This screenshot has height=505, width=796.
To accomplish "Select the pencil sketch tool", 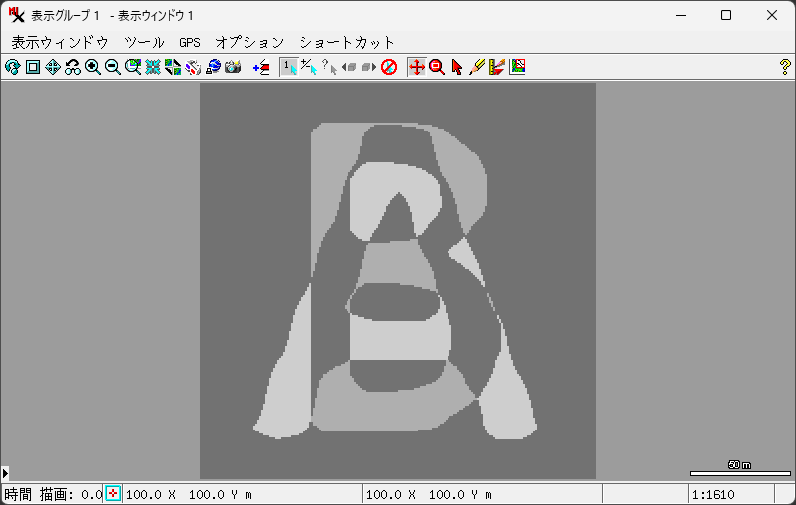I will [x=477, y=67].
